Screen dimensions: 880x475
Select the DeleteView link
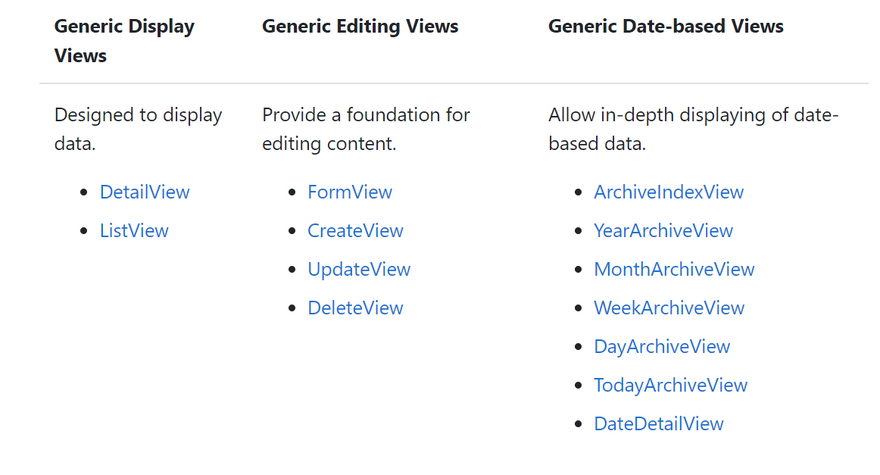(355, 308)
